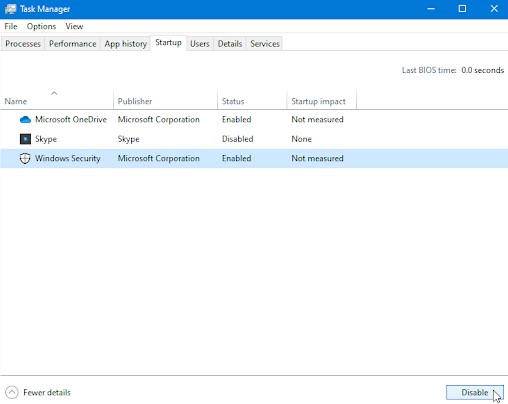Collapse view with Fewer details arrow icon

[x=12, y=392]
